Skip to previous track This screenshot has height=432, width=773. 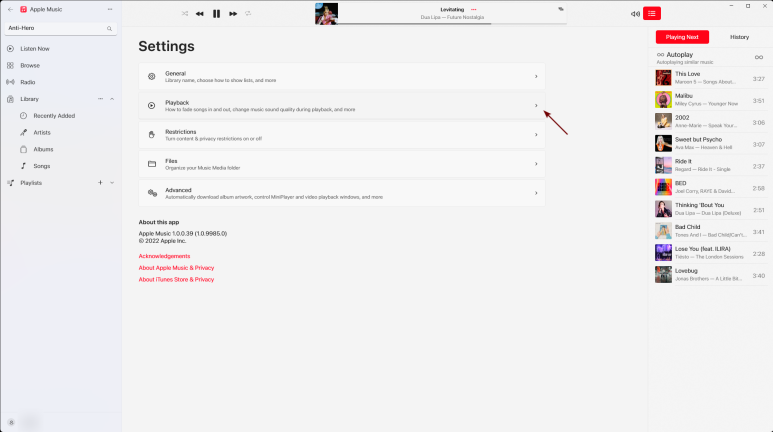pos(200,14)
